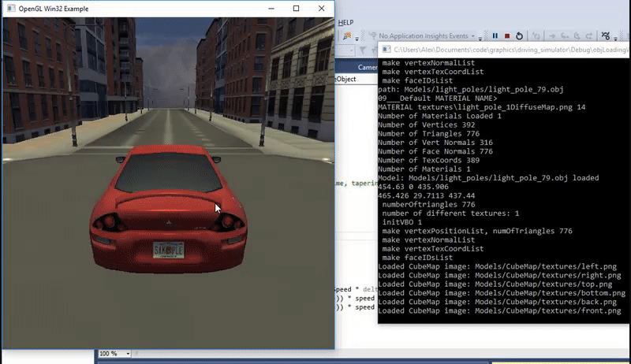This screenshot has width=631, height=364.
Task: Open the 100 % zoom level dropdown
Action: coord(128,354)
